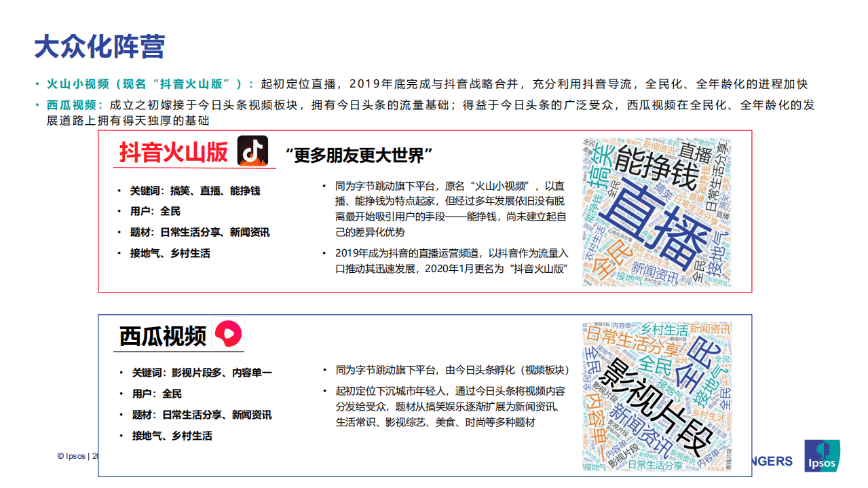Open the Ipsos logo in the bottom-right corner
This screenshot has height=488, width=868.
[x=822, y=455]
